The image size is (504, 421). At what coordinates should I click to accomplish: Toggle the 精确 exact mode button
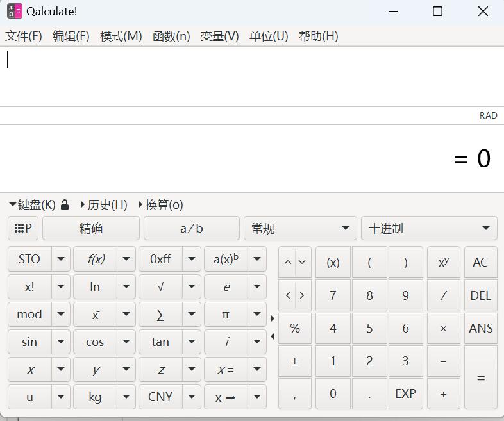click(91, 228)
